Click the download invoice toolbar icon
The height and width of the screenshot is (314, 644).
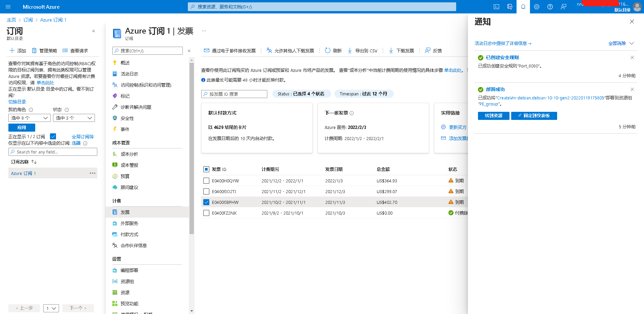pos(391,50)
